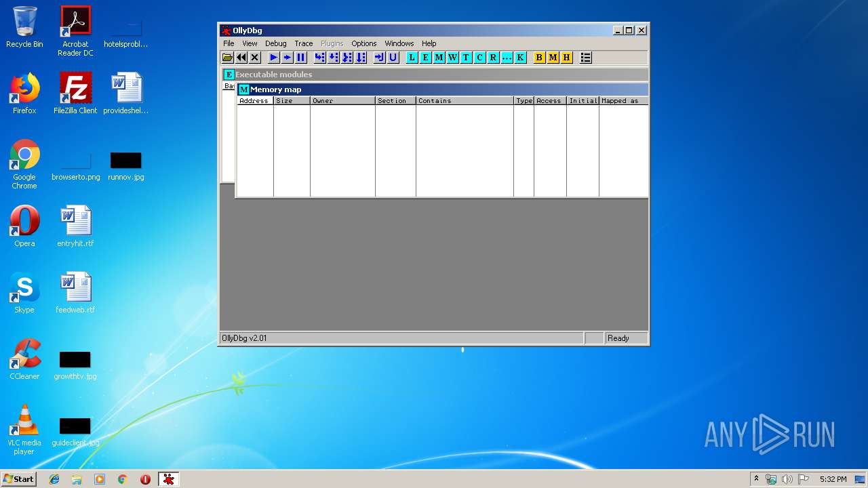Open Memory breakpoints with yellow M icon
The image size is (868, 488).
tap(553, 58)
